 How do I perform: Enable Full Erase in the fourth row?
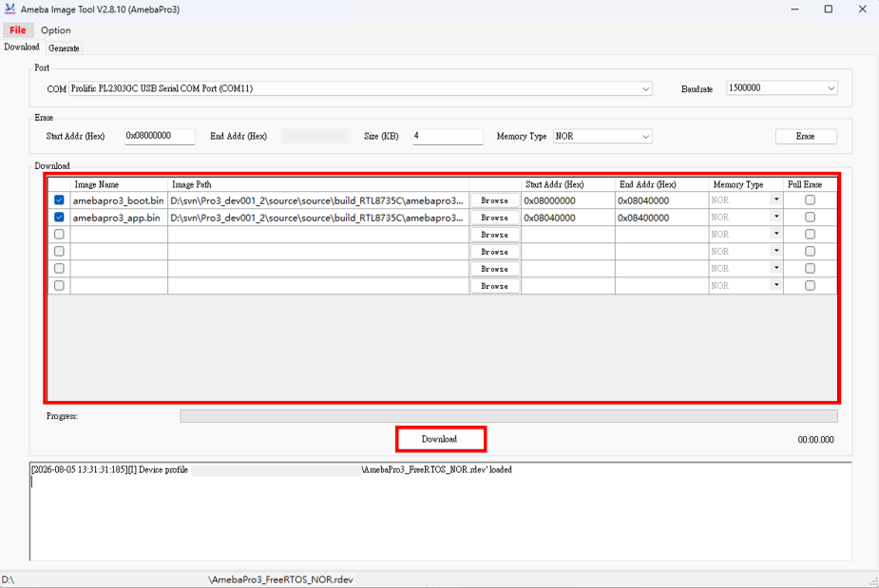[x=810, y=251]
